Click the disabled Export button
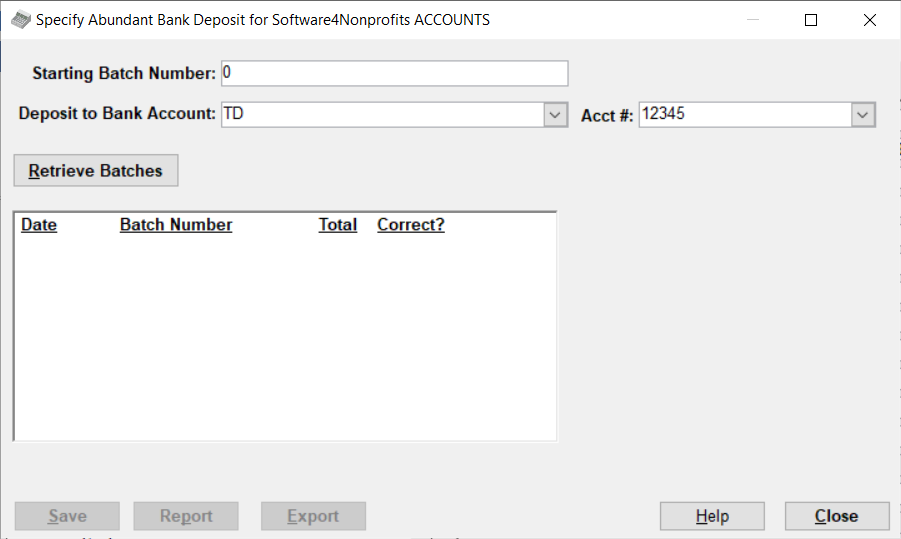 click(x=313, y=516)
